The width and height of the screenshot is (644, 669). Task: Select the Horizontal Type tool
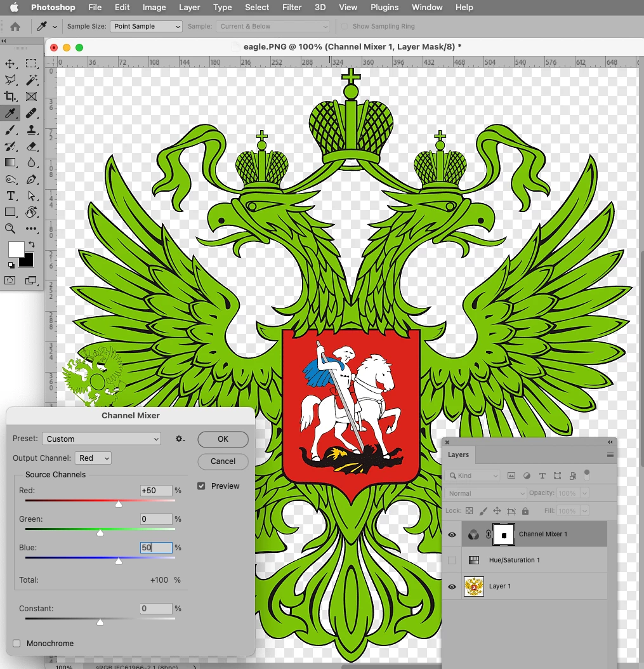tap(10, 196)
